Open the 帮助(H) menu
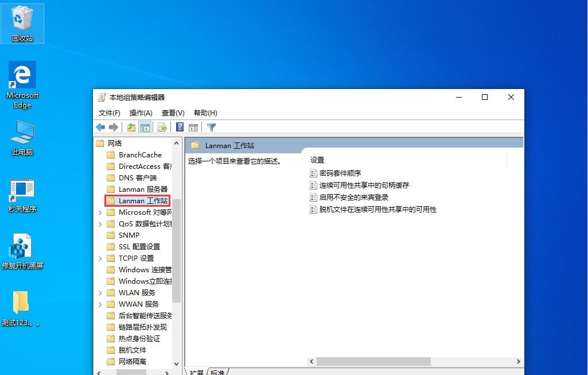This screenshot has height=375, width=588. [205, 113]
